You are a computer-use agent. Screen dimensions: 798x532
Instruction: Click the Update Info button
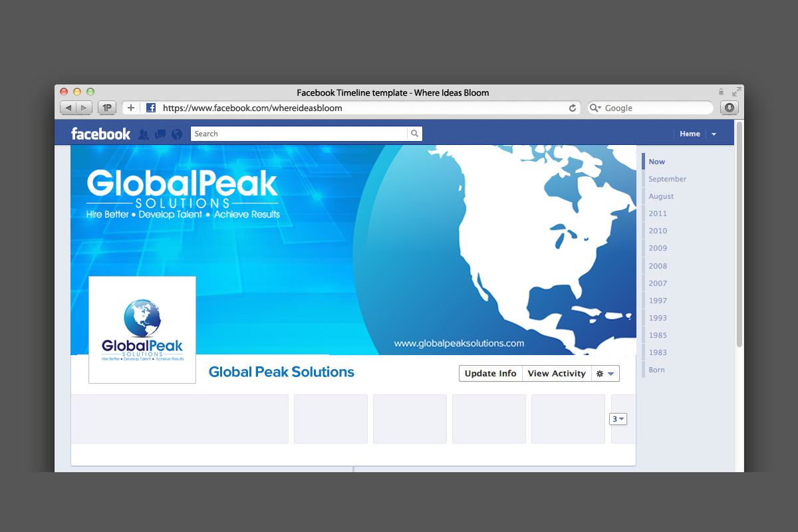[x=490, y=373]
